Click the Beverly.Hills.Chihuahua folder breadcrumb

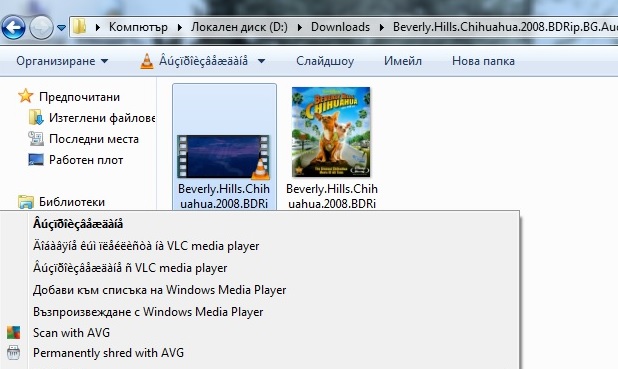click(505, 27)
